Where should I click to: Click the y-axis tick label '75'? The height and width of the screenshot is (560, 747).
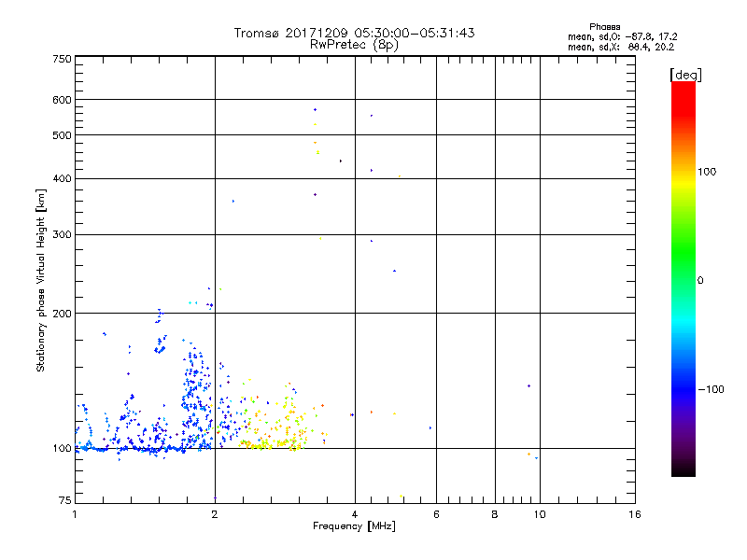pyautogui.click(x=65, y=500)
